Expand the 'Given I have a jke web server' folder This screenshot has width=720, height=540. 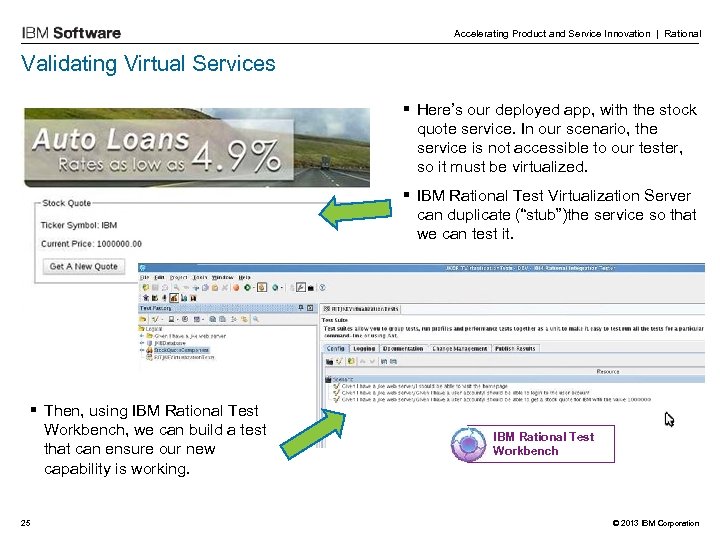pyautogui.click(x=142, y=336)
